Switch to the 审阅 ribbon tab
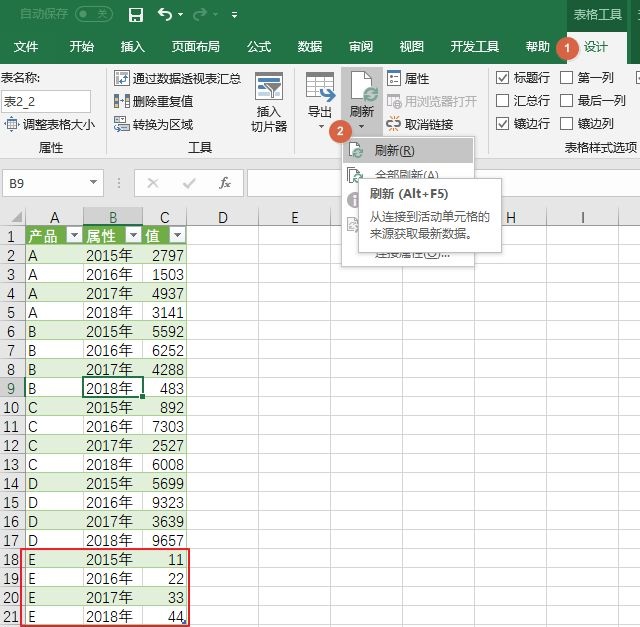The height and width of the screenshot is (627, 640). tap(360, 47)
